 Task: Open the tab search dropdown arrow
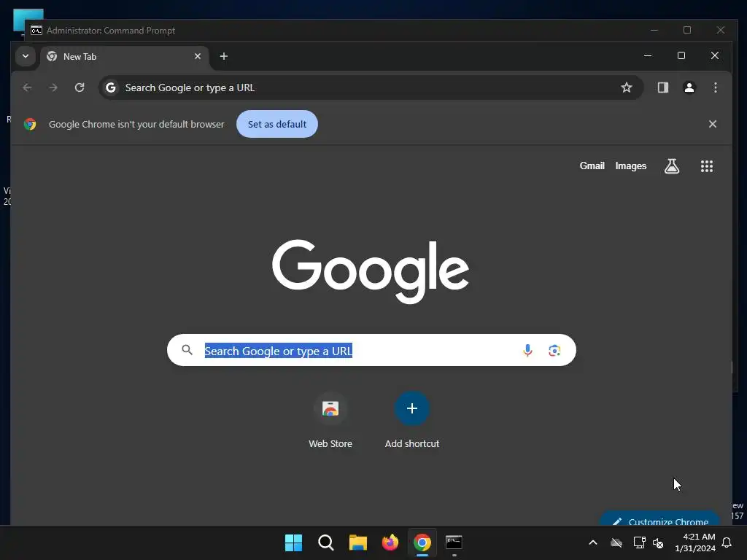click(x=26, y=56)
